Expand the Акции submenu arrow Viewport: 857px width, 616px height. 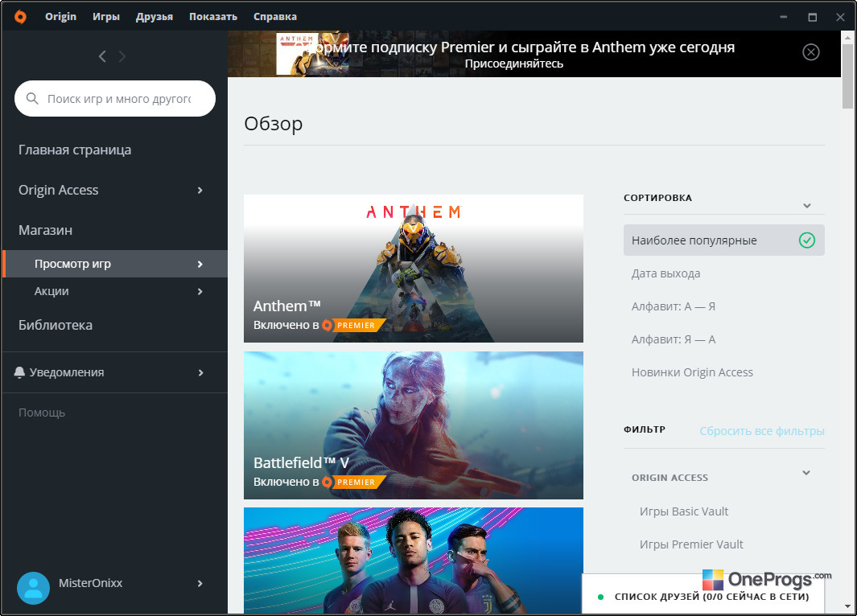pyautogui.click(x=200, y=292)
